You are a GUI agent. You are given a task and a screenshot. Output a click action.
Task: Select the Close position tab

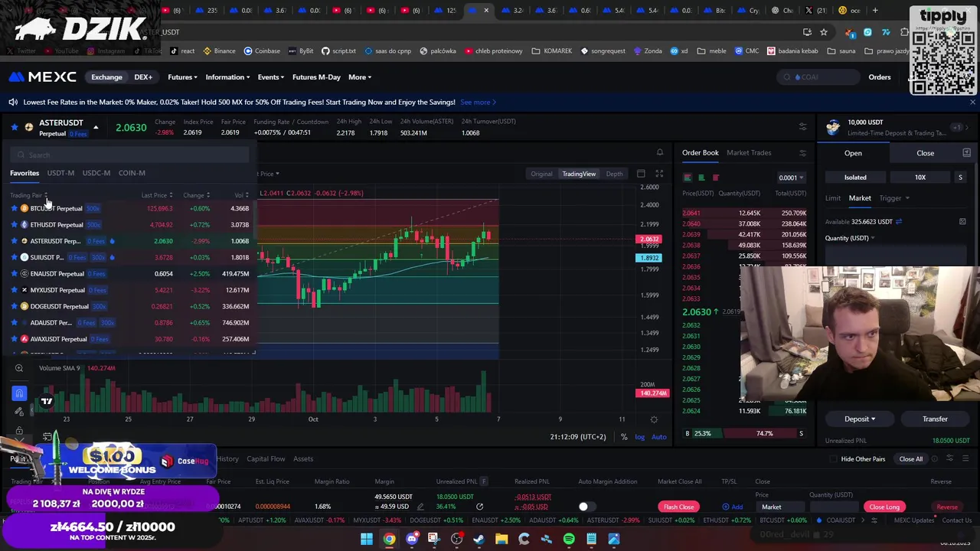pos(925,153)
